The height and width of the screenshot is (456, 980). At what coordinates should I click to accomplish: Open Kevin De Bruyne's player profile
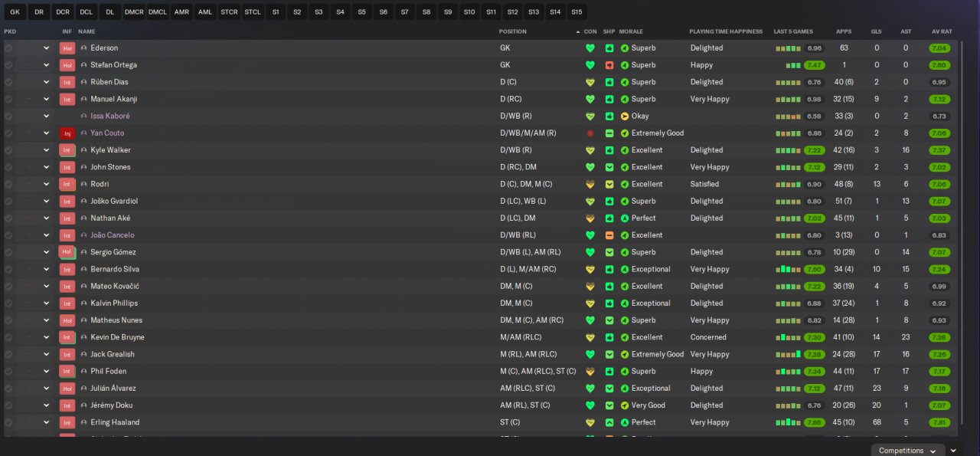(117, 337)
